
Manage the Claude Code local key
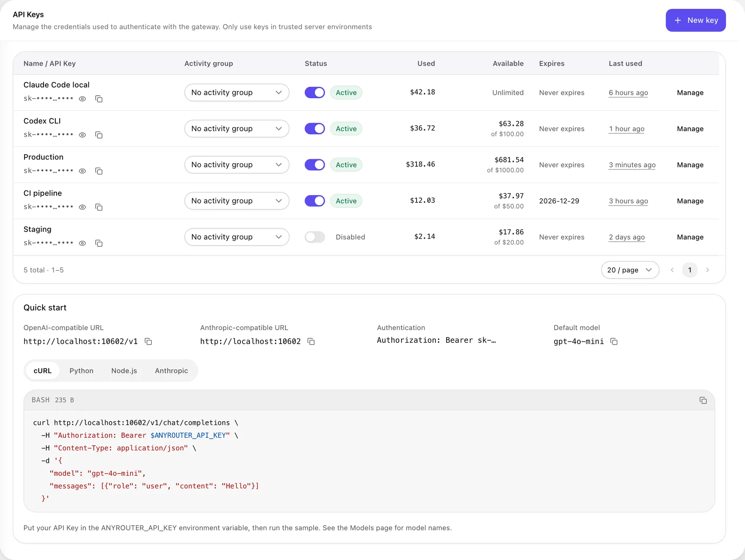pos(690,93)
